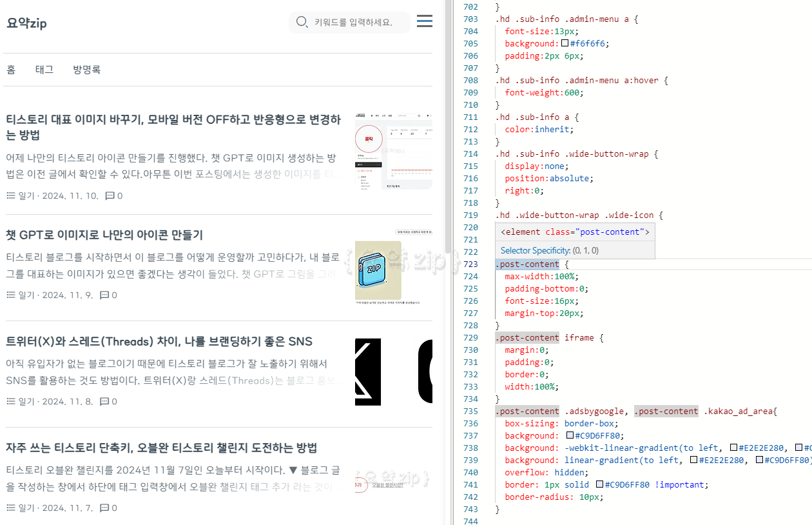Click Selector Specificity tooltip text
The width and height of the screenshot is (812, 525).
(550, 250)
